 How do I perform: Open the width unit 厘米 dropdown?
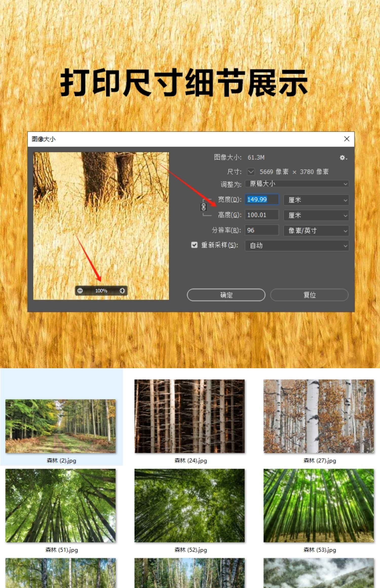pos(316,200)
